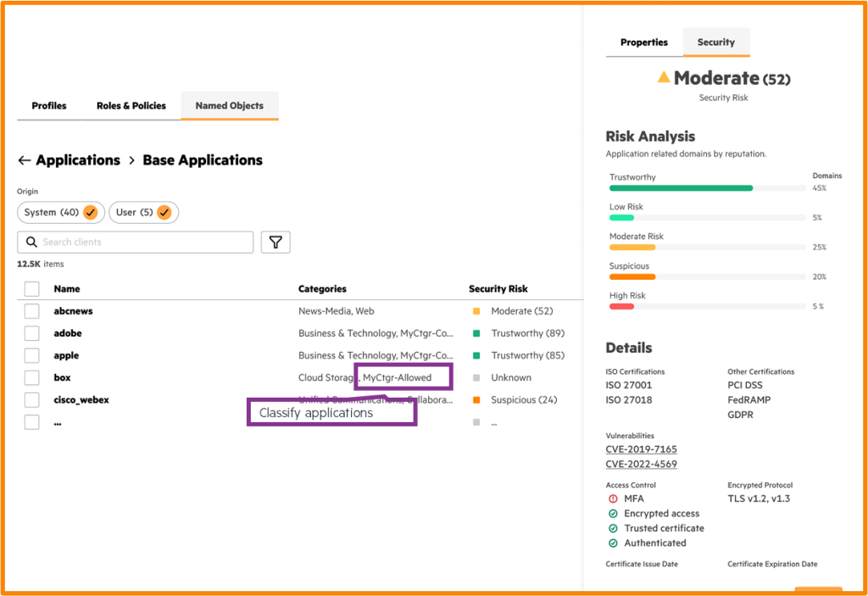Open the Roles & Policies tab

point(131,106)
